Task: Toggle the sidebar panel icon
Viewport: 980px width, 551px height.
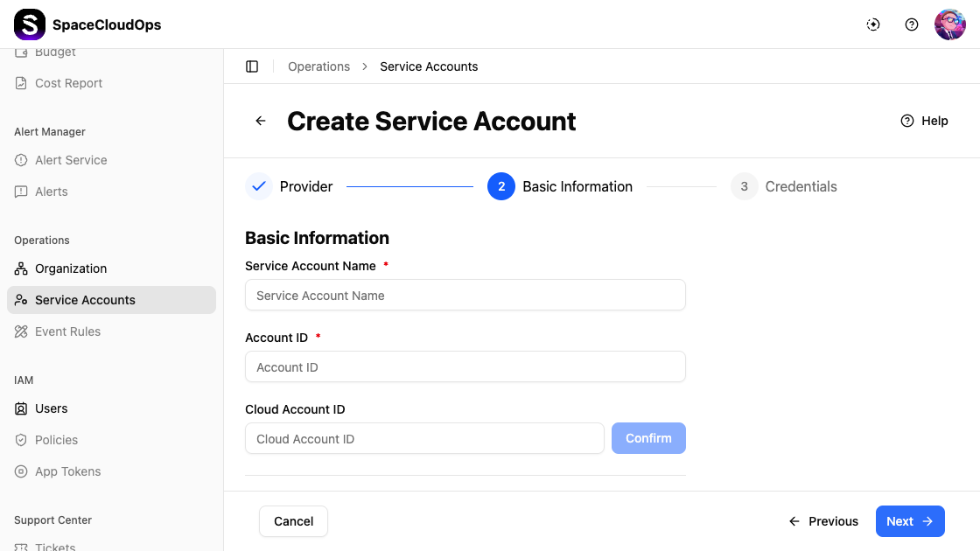Action: (252, 66)
